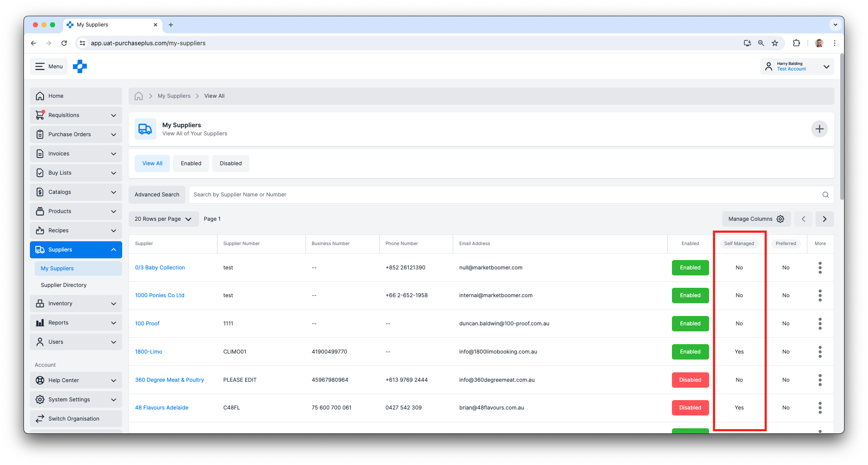Open more options for 1800-Limo row
The width and height of the screenshot is (868, 465).
tap(820, 352)
